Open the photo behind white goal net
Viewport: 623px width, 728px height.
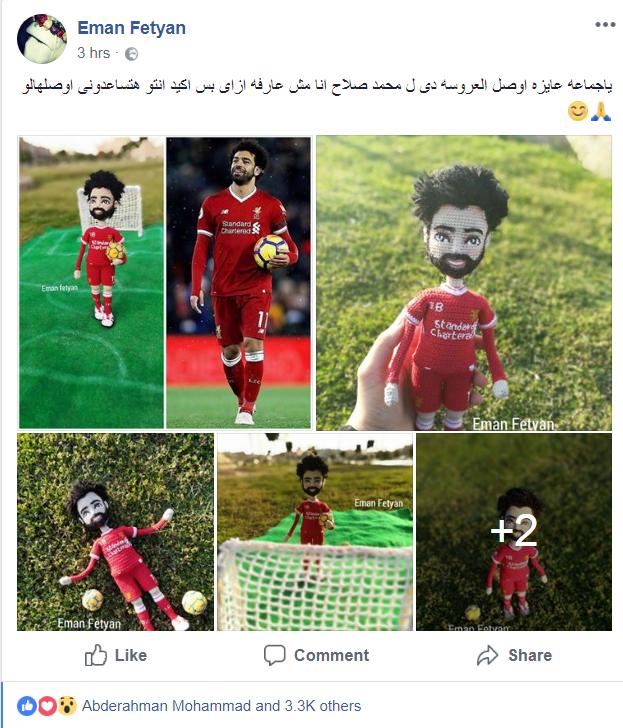[x=315, y=532]
